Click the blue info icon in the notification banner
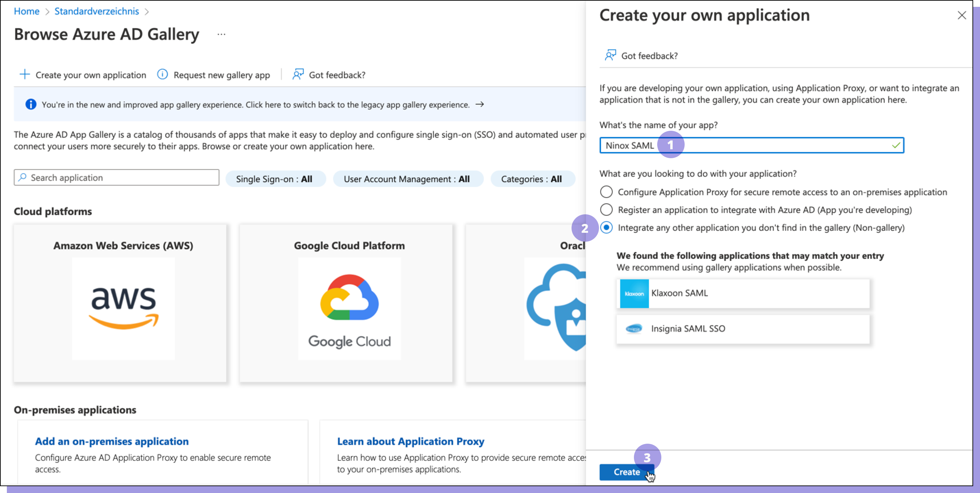The height and width of the screenshot is (493, 980). (x=31, y=104)
